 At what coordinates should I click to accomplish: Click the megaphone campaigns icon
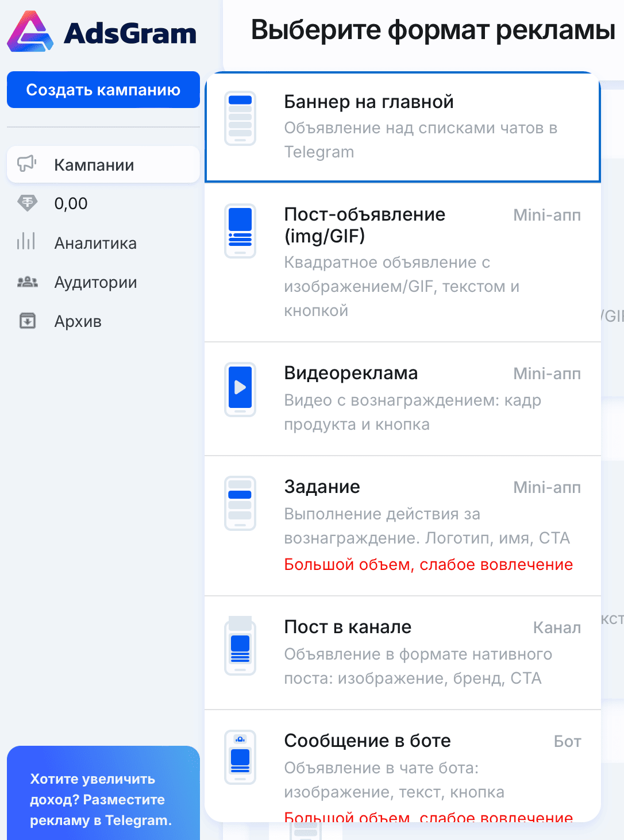pos(27,164)
